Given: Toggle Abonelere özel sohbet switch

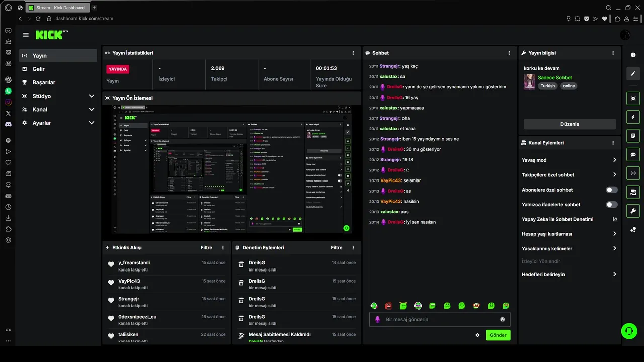Looking at the screenshot, I should pos(611,190).
